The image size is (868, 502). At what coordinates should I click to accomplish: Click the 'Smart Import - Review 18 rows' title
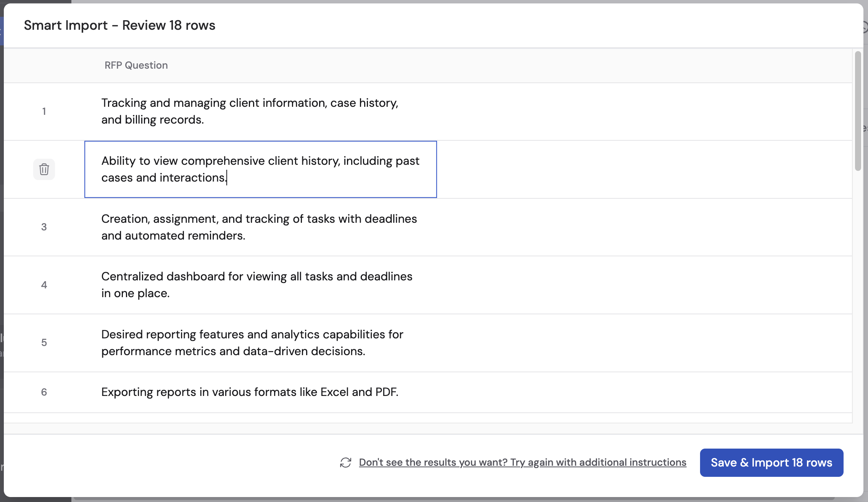pos(119,25)
